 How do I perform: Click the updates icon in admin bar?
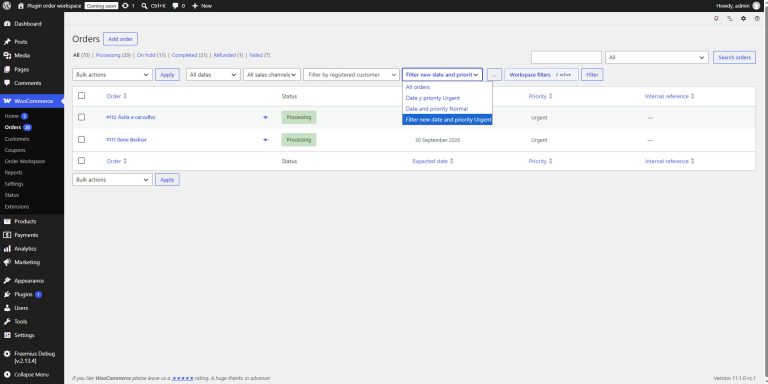125,6
